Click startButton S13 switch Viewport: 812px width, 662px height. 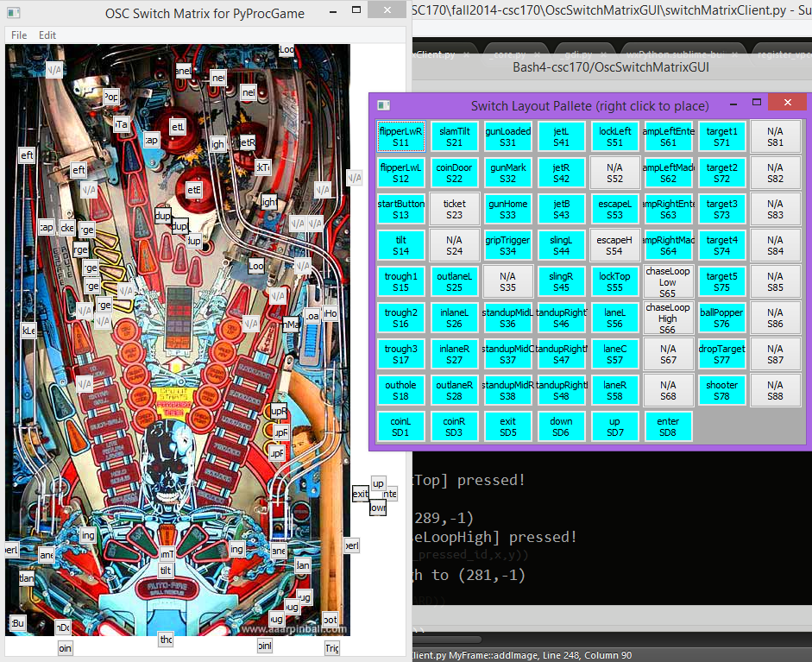tap(400, 209)
